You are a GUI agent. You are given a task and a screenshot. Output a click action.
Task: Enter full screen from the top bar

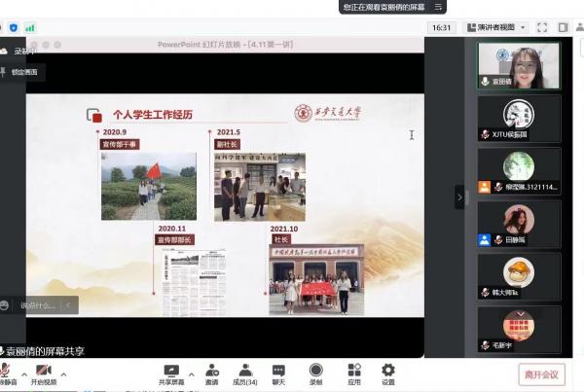tap(543, 28)
